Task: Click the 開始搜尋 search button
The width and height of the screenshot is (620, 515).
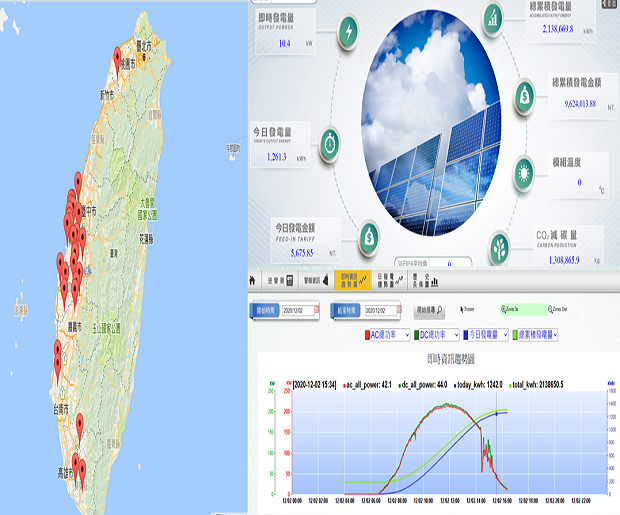Action: point(432,311)
